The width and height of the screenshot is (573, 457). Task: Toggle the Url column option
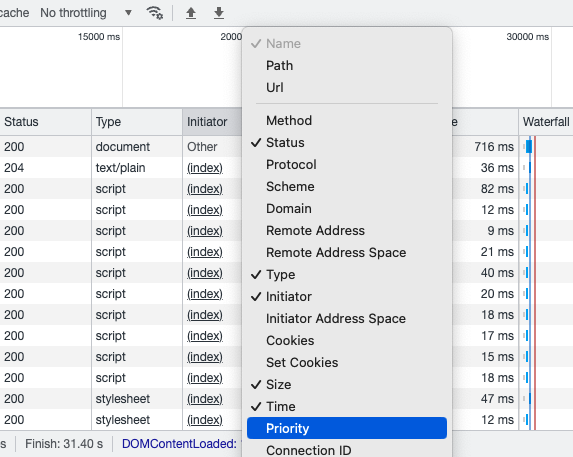click(x=346, y=87)
